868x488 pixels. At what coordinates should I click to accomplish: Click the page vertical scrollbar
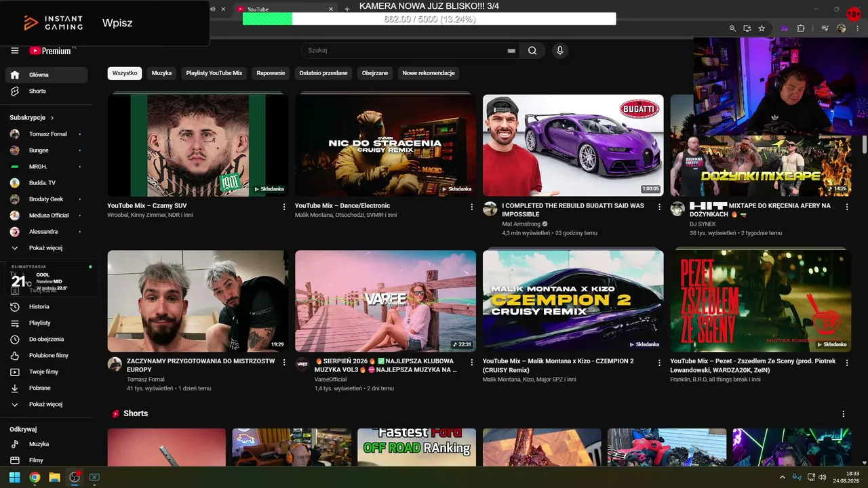click(864, 144)
